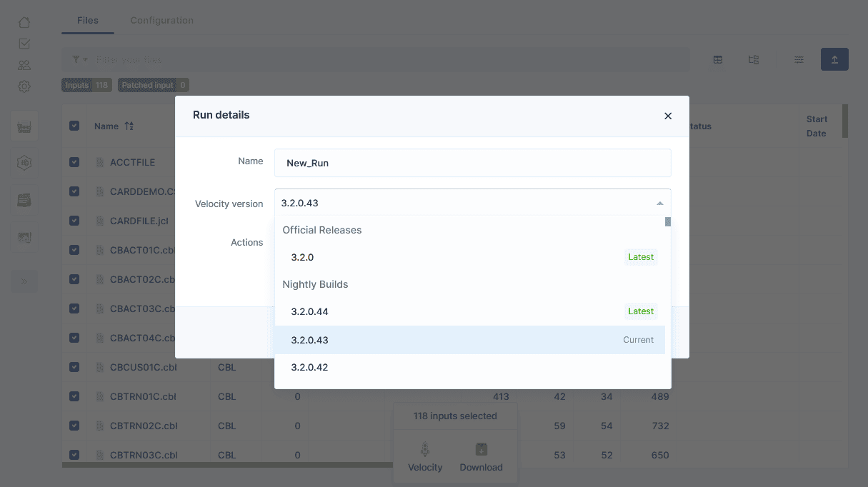Switch to the Configuration tab

click(x=162, y=20)
